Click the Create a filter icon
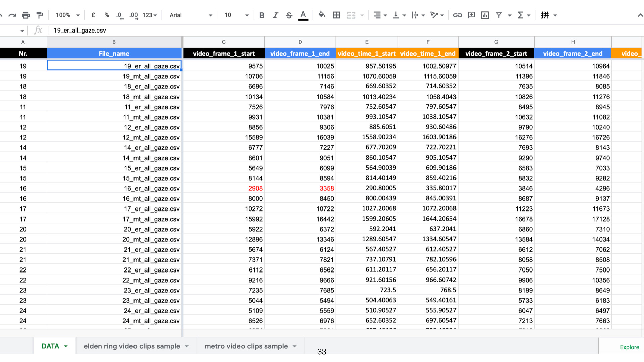644x362 pixels. (x=499, y=15)
